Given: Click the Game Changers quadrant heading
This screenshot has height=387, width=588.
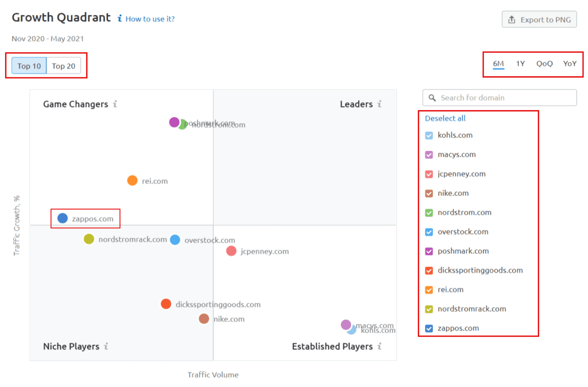Looking at the screenshot, I should coord(75,104).
